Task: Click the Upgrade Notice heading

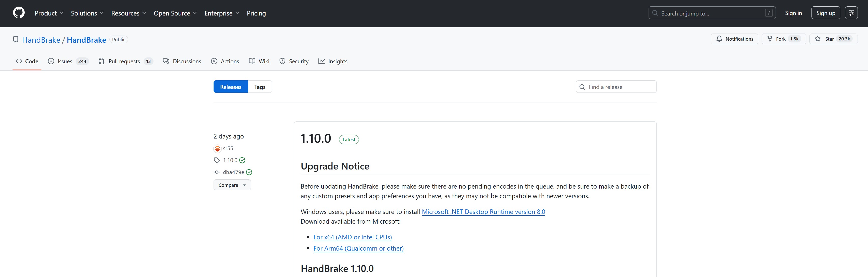Action: (335, 166)
